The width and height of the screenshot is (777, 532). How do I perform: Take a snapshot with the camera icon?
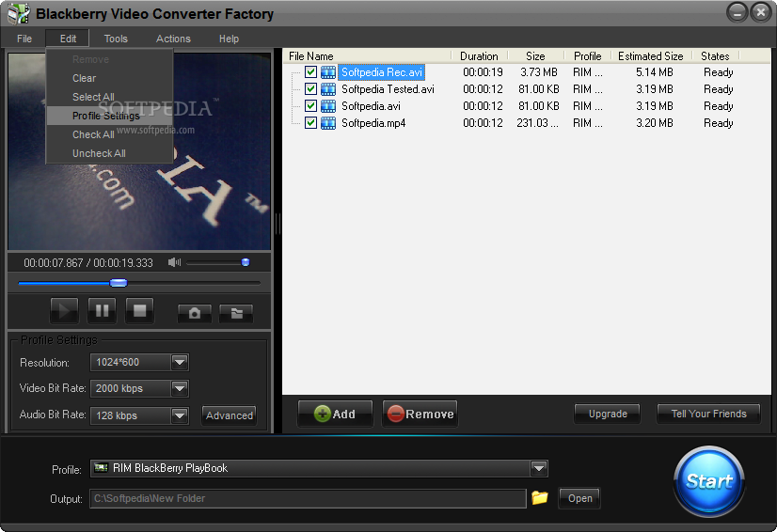(x=194, y=313)
